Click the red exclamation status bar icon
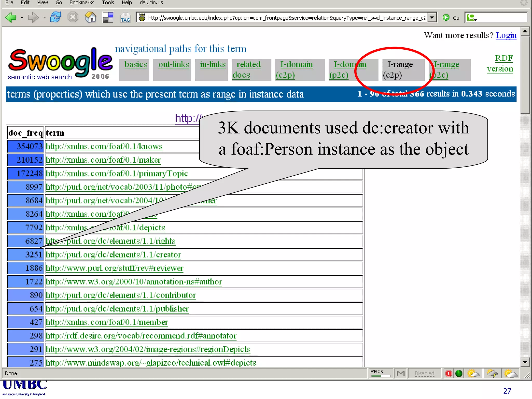The width and height of the screenshot is (532, 399). 448,374
